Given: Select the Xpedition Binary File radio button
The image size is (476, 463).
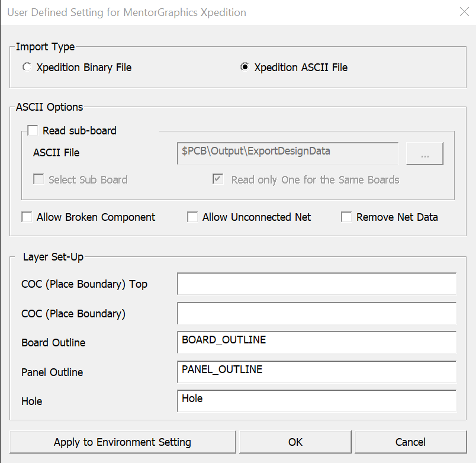Looking at the screenshot, I should (27, 67).
